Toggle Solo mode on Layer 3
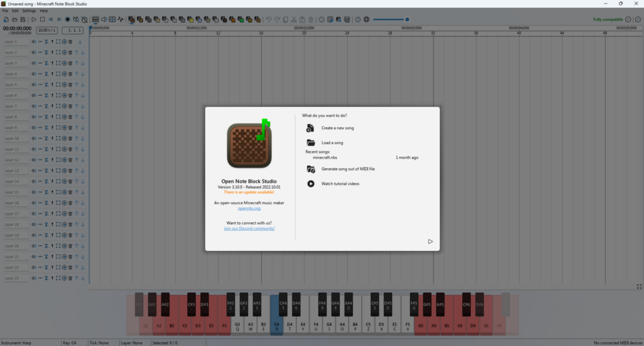This screenshot has width=644, height=346. 47,63
